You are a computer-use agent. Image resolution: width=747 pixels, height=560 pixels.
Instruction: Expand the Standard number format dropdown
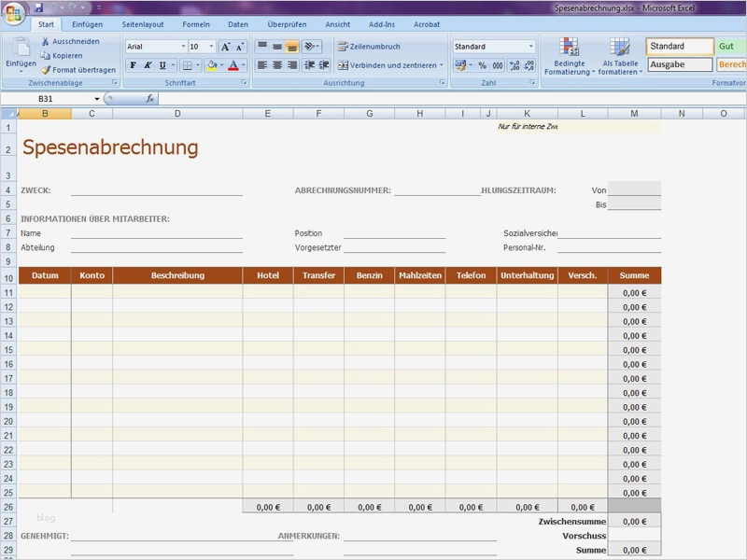(531, 47)
